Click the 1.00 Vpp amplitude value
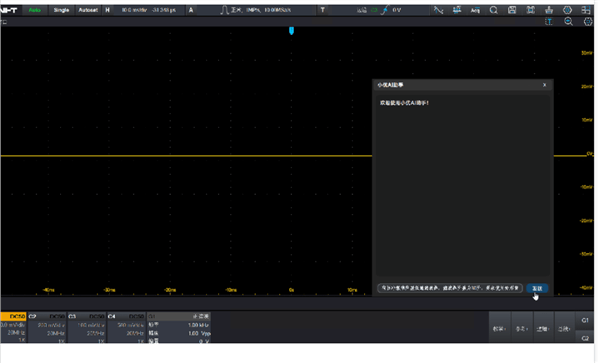 (x=199, y=333)
